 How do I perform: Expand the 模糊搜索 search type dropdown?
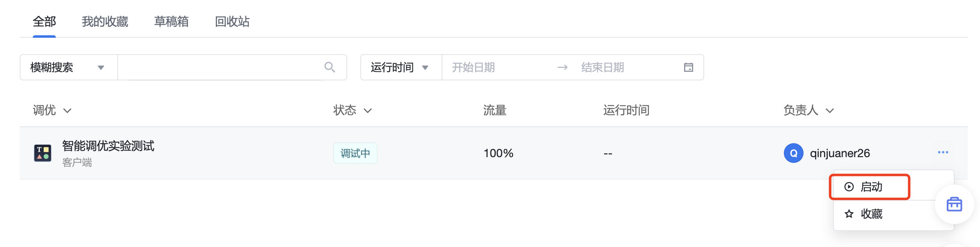pyautogui.click(x=69, y=67)
